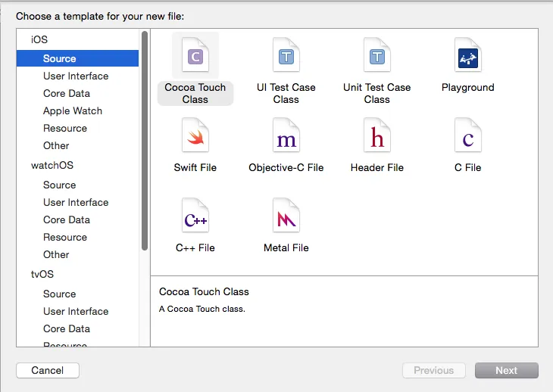Open the Apple Watch category
Screen dimensions: 553x392
point(73,110)
